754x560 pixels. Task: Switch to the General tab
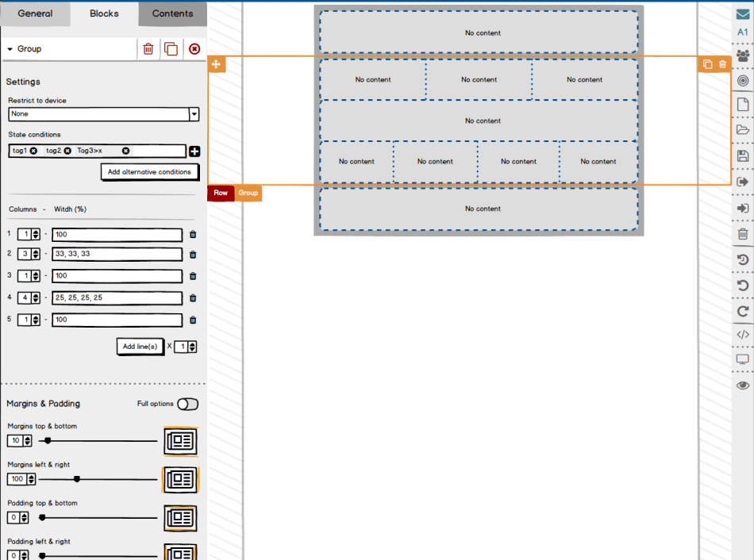point(35,13)
